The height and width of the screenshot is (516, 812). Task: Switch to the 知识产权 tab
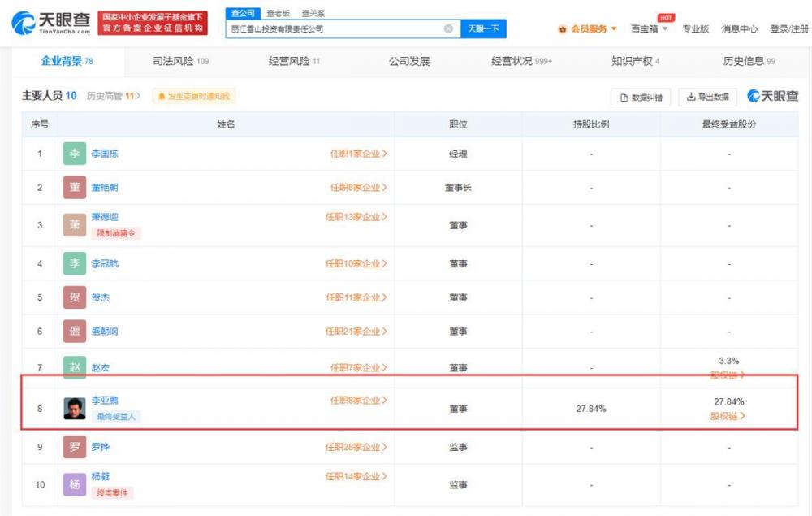[636, 61]
